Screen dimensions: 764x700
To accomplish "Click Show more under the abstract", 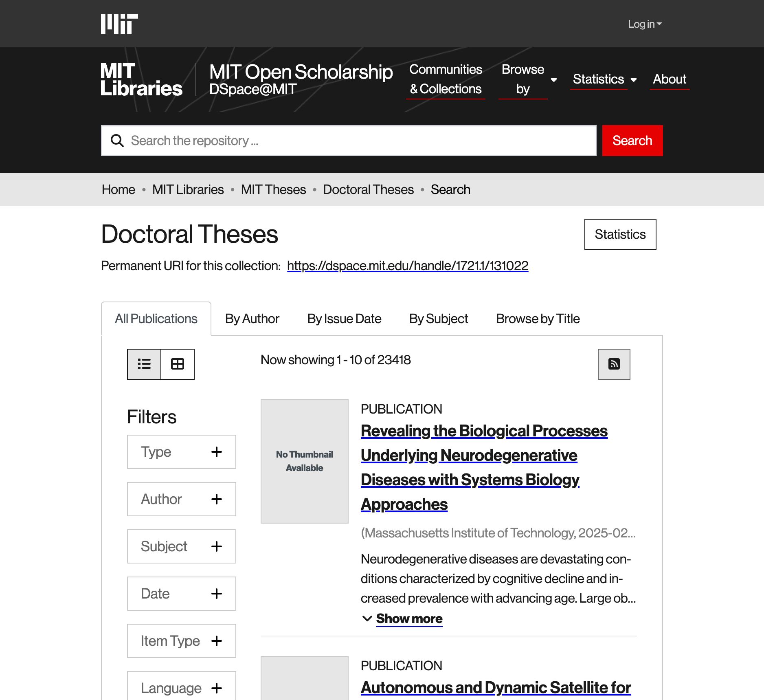I will [409, 619].
